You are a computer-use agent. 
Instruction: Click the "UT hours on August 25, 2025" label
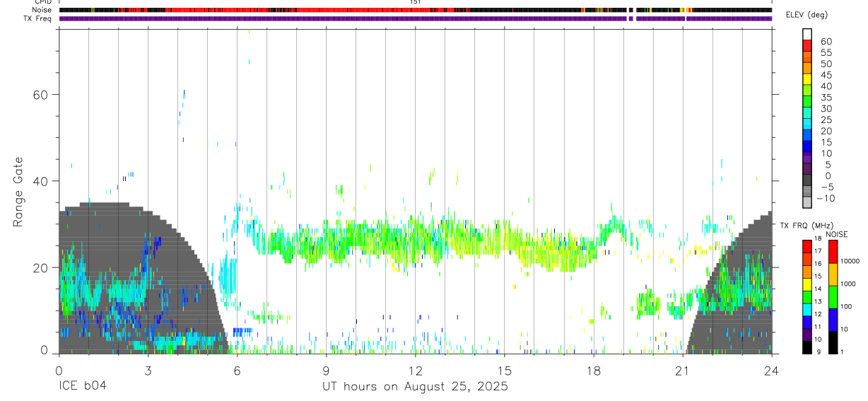[x=415, y=387]
